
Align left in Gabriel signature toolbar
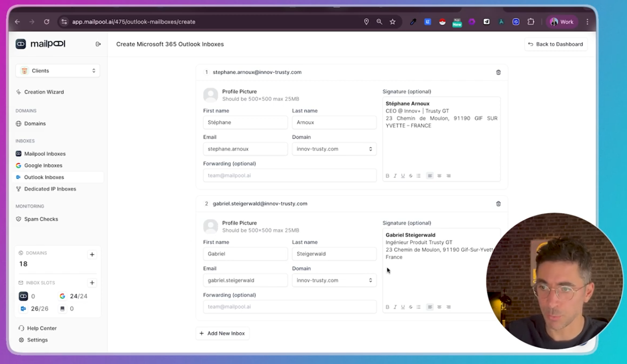tap(430, 307)
